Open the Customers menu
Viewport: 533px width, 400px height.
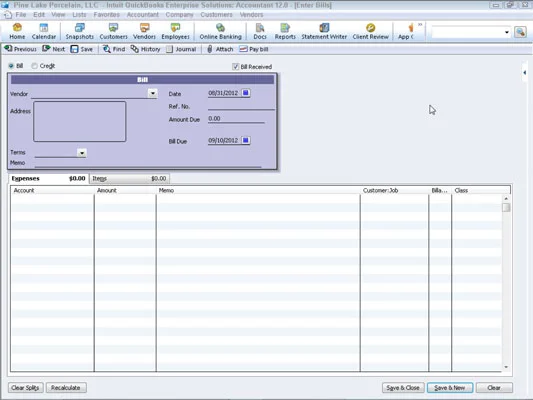[x=216, y=15]
